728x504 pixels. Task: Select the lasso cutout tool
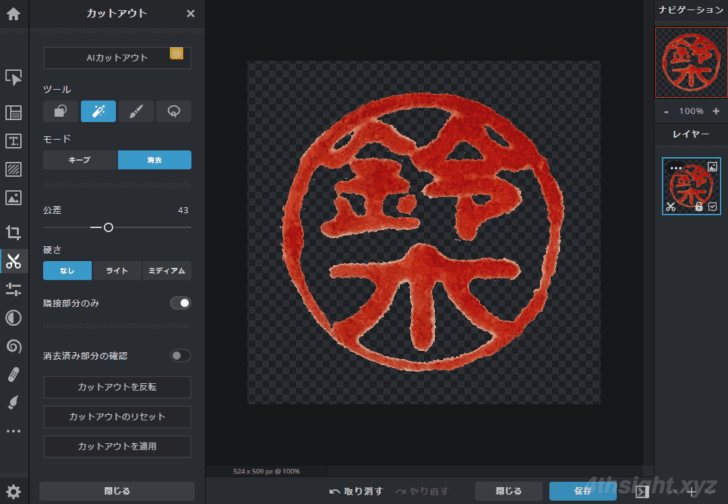click(x=173, y=111)
